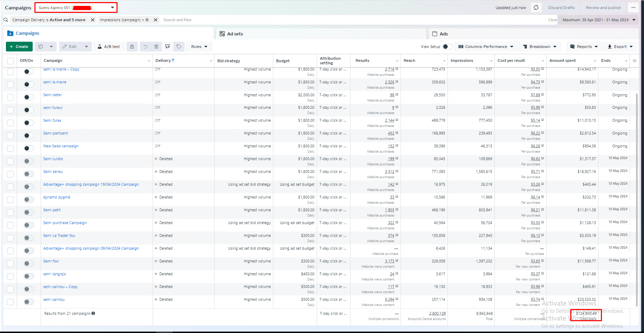Click the add column plus icon

(635, 61)
